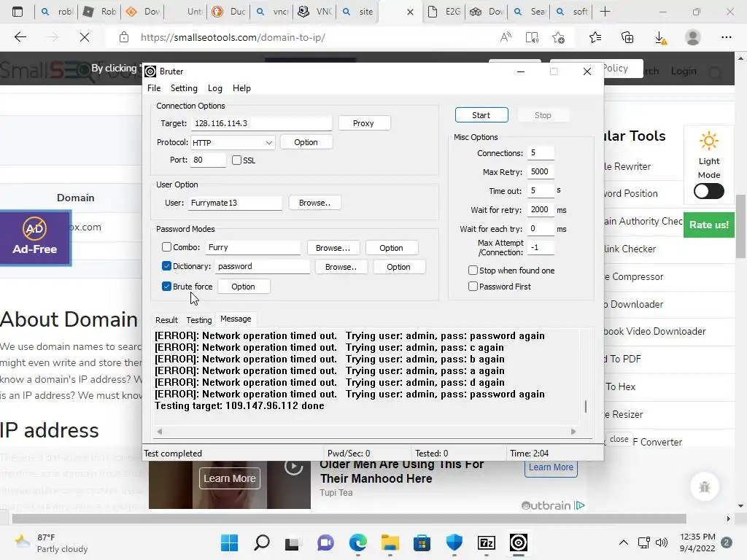Open the Brute force Option button

tap(244, 287)
